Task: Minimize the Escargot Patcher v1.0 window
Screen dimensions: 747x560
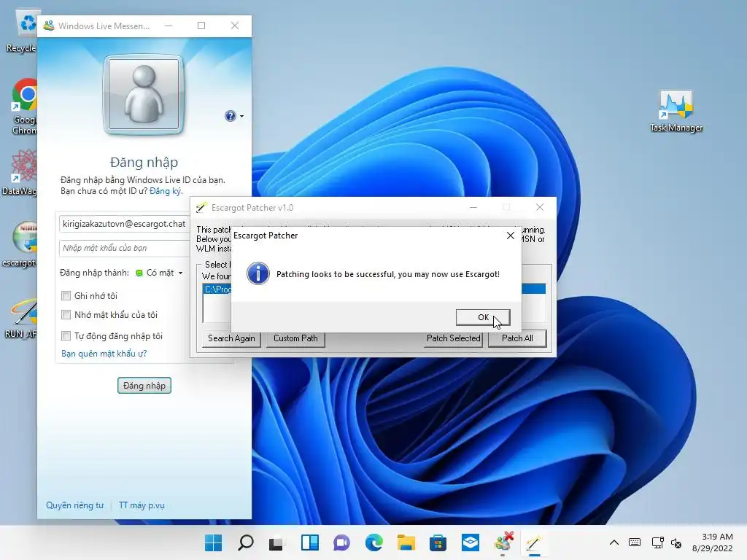Action: pyautogui.click(x=473, y=207)
